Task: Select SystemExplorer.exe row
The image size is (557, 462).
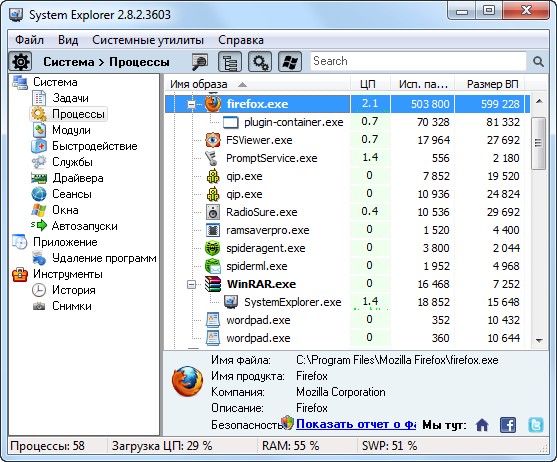Action: coord(347,302)
